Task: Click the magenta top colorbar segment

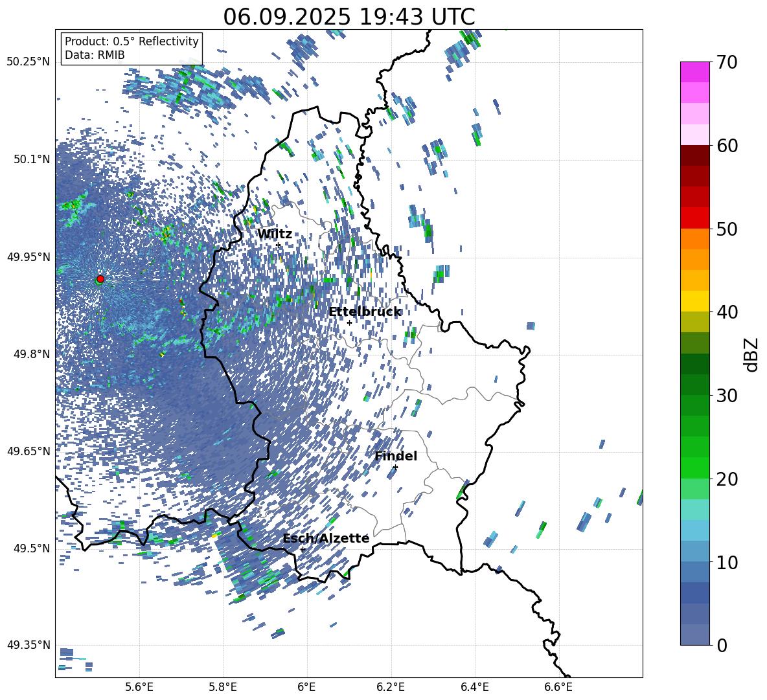Action: click(694, 72)
